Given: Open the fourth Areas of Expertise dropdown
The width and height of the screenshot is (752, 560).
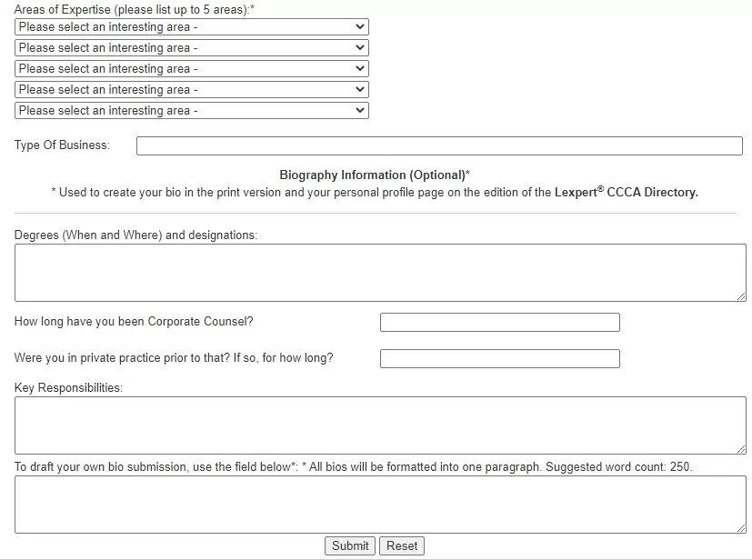Looking at the screenshot, I should tap(192, 89).
